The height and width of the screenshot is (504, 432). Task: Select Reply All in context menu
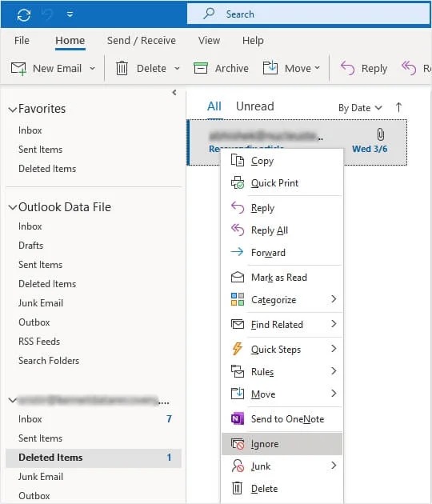coord(282,230)
